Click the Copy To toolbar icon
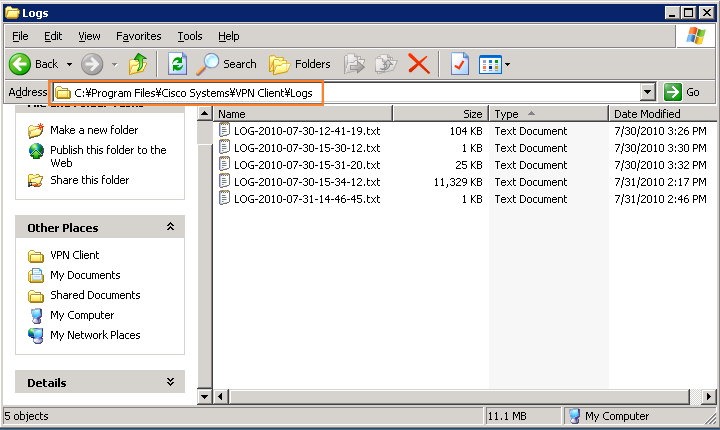This screenshot has height=430, width=720. (386, 64)
